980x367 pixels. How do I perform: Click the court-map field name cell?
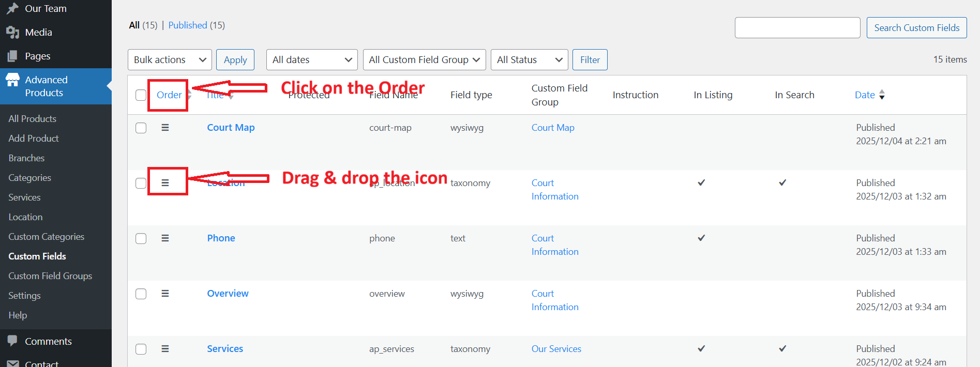[x=390, y=128]
